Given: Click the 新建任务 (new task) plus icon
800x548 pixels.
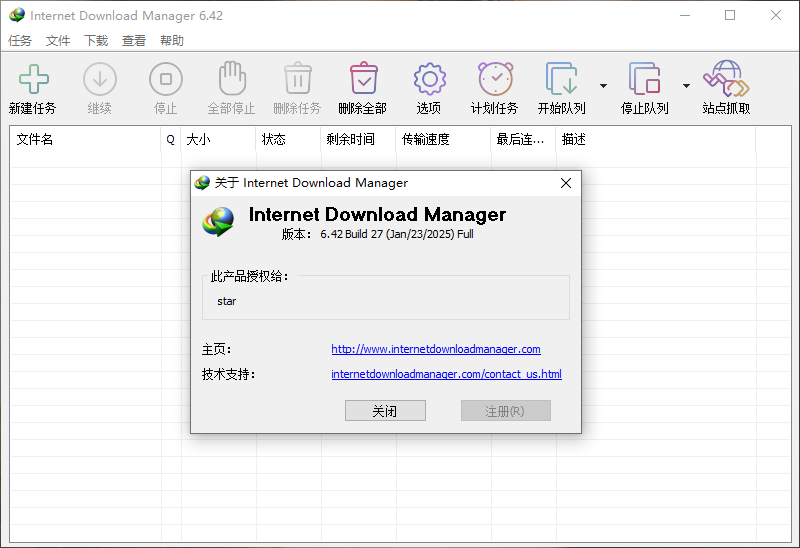Looking at the screenshot, I should tap(34, 79).
